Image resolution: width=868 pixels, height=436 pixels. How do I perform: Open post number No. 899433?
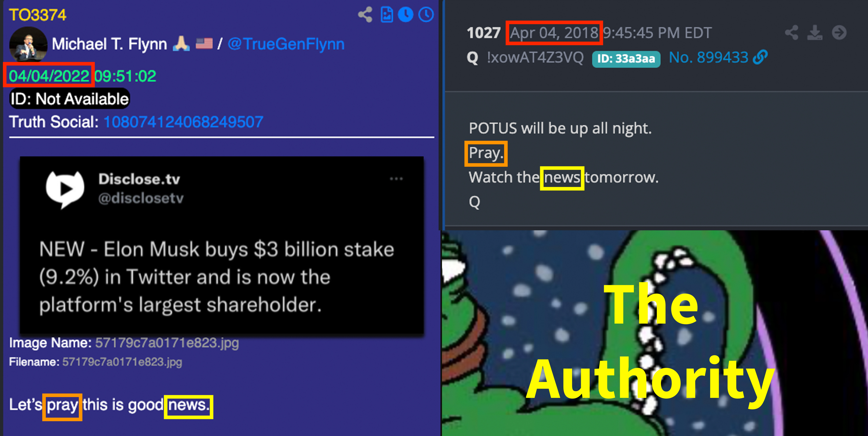click(x=708, y=57)
